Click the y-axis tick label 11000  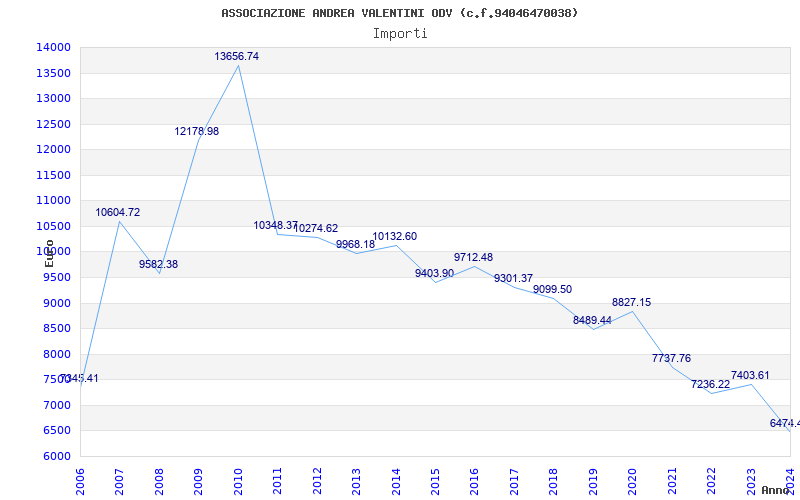pyautogui.click(x=53, y=201)
